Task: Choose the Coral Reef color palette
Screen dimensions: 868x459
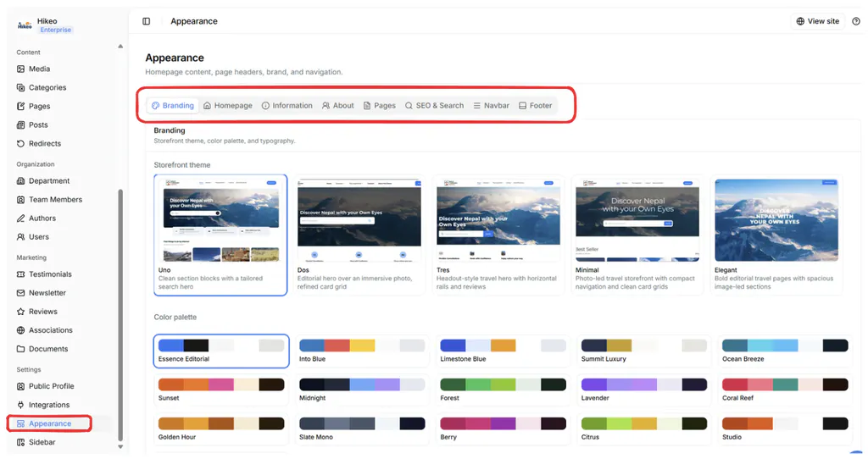Action: [785, 390]
